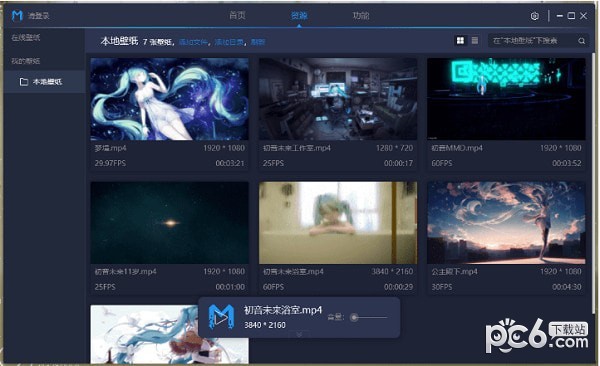Click the blue link after 添加目录
Image resolution: width=600 pixels, height=366 pixels.
[x=258, y=42]
